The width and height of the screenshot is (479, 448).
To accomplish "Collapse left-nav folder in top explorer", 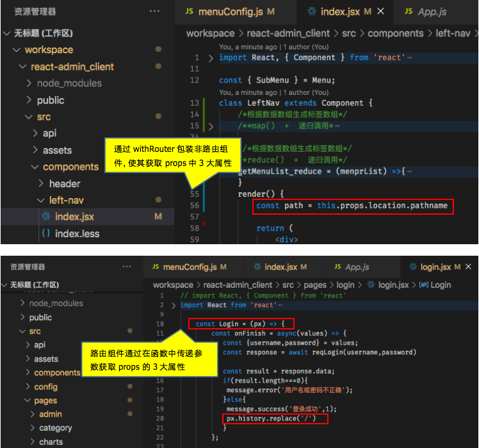I will click(x=41, y=200).
